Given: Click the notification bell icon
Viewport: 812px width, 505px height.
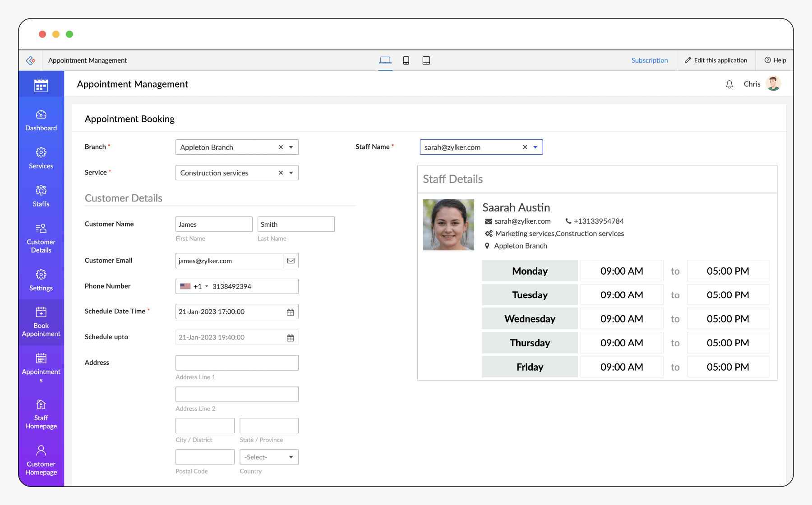Looking at the screenshot, I should click(729, 84).
